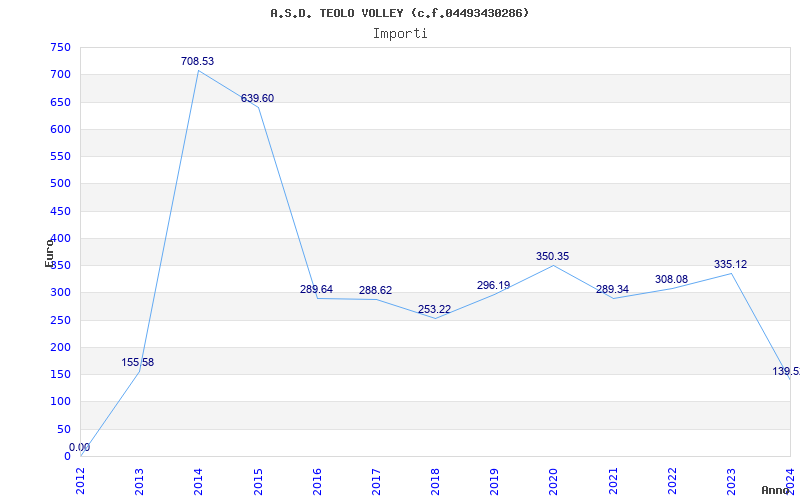This screenshot has height=500, width=800.
Task: Select the 639.60 data label
Action: point(257,98)
